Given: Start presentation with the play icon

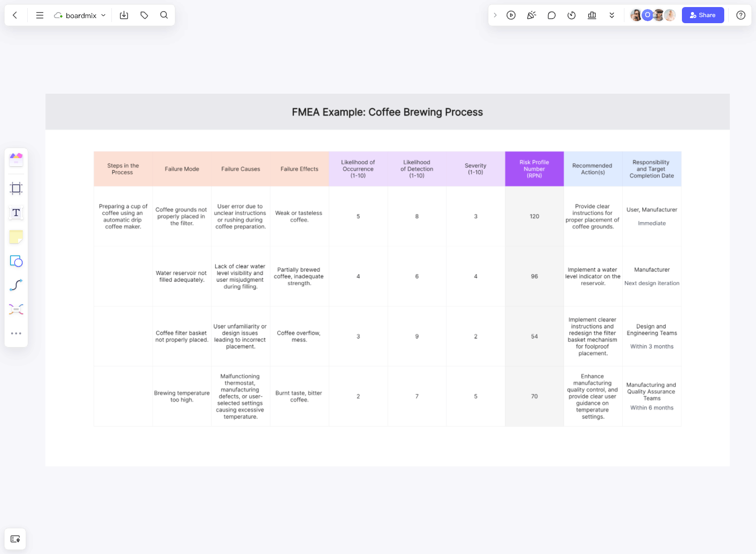Looking at the screenshot, I should point(511,15).
